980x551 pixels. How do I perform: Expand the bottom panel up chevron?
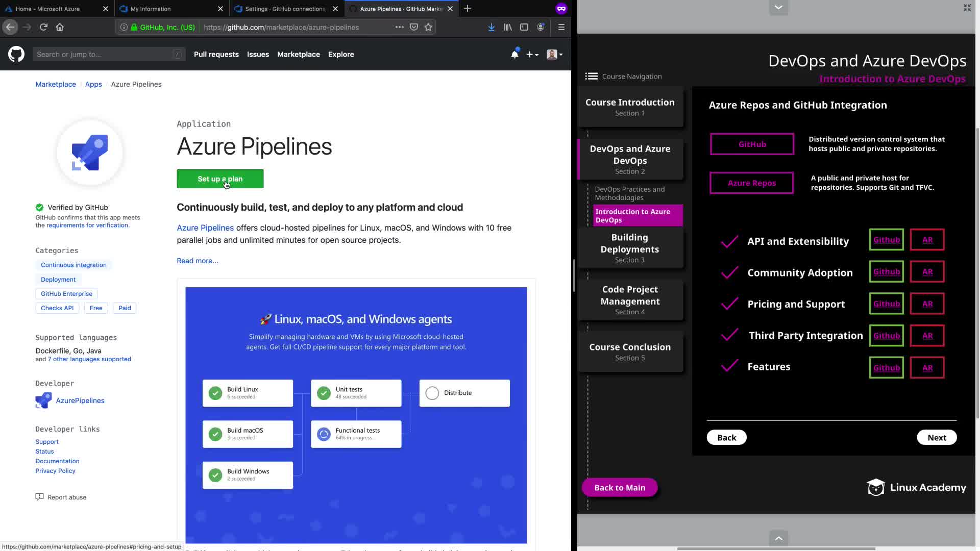pos(778,538)
